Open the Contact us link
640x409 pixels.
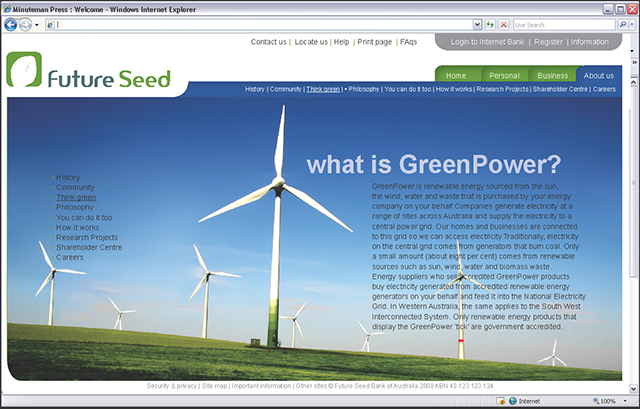click(x=269, y=42)
